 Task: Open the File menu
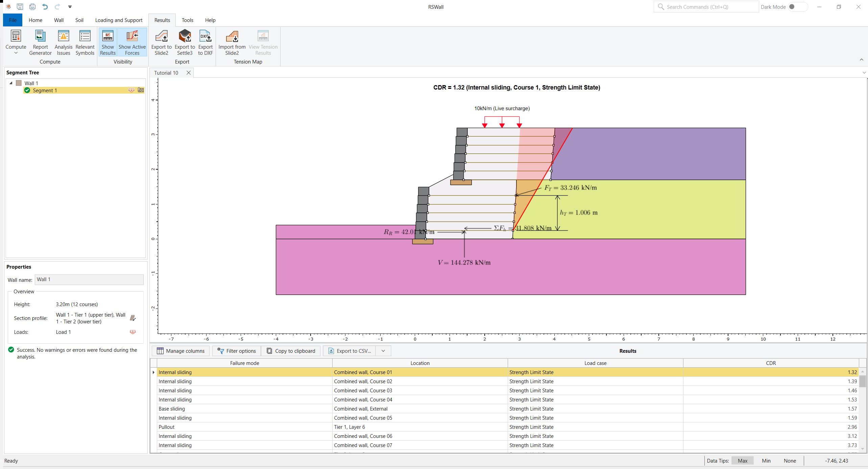(13, 20)
